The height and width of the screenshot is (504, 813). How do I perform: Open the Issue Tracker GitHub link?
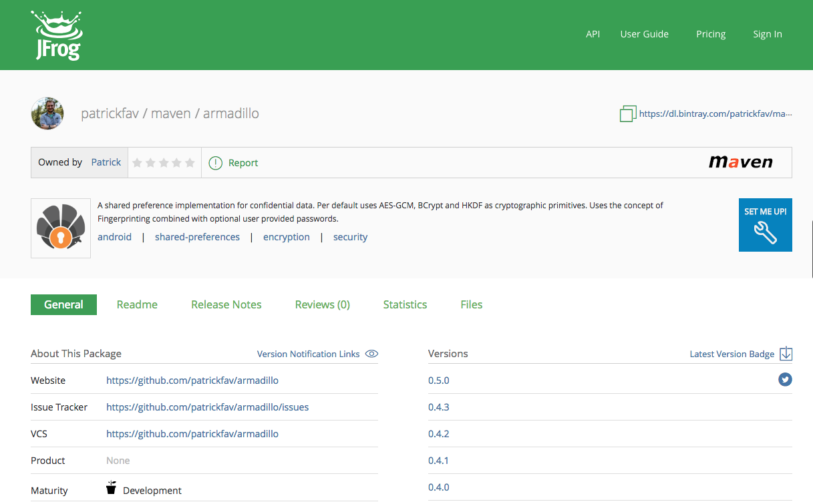(x=207, y=407)
